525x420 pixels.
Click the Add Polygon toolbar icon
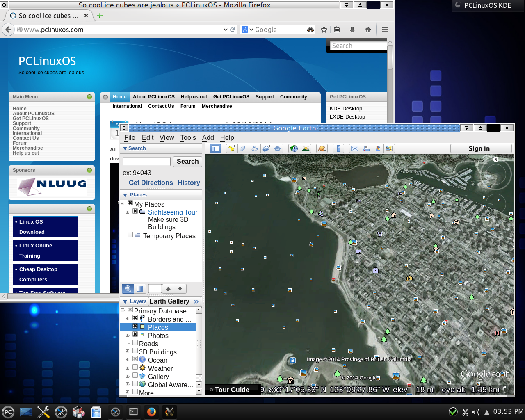(243, 148)
